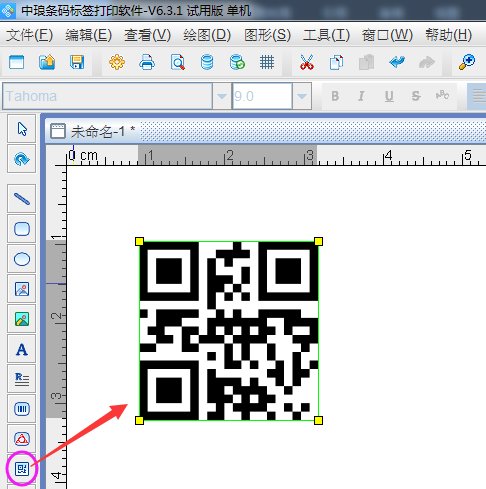This screenshot has width=486, height=489.
Task: Select the barcode drawing tool
Action: (x=22, y=409)
